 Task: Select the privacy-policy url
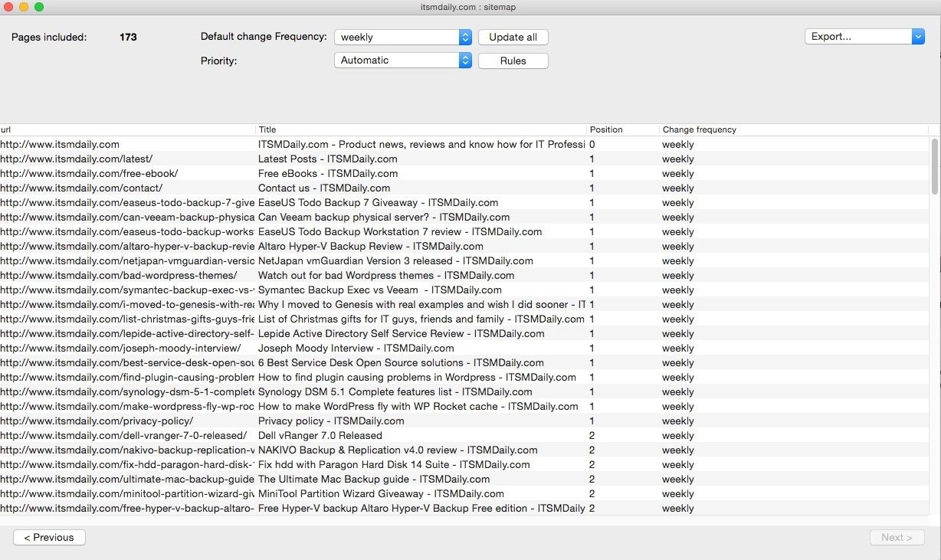click(x=97, y=421)
